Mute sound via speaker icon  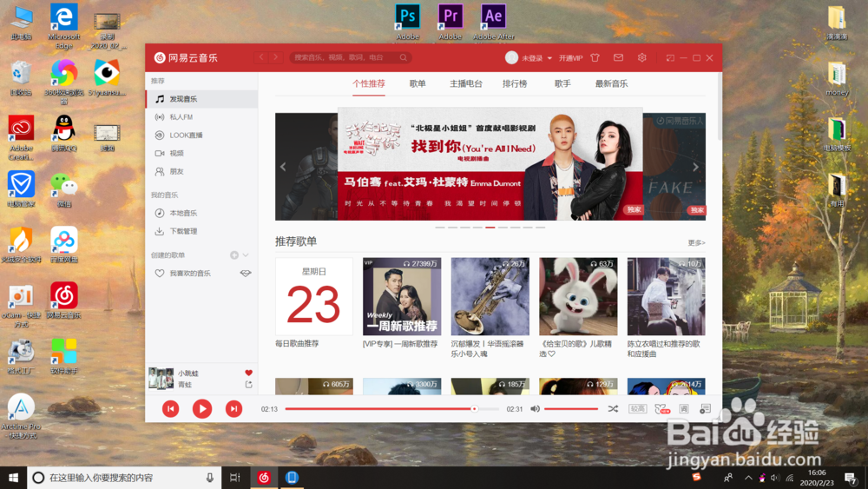[535, 409]
